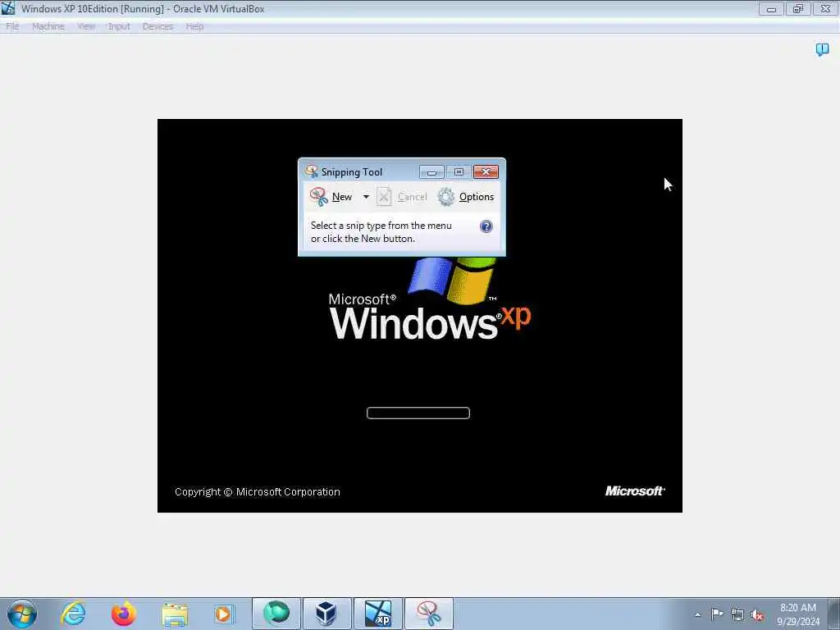
Task: Open Snipping Tool Options
Action: 466,197
